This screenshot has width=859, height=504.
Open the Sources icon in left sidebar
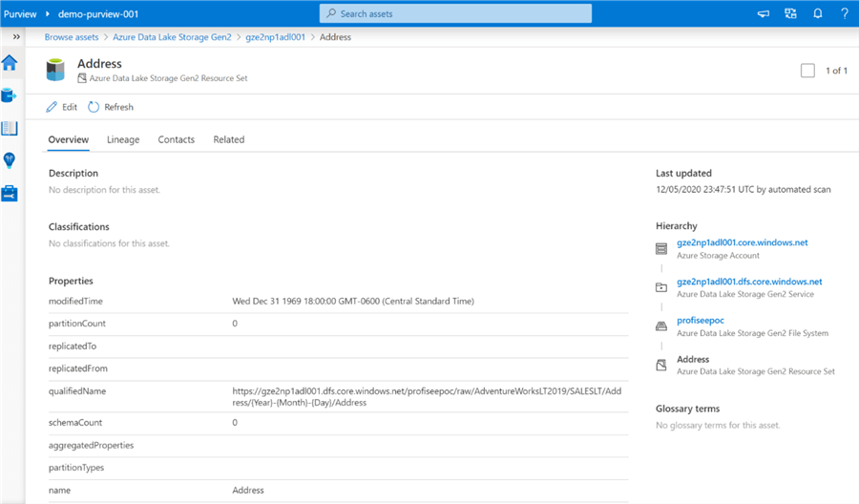coord(10,95)
